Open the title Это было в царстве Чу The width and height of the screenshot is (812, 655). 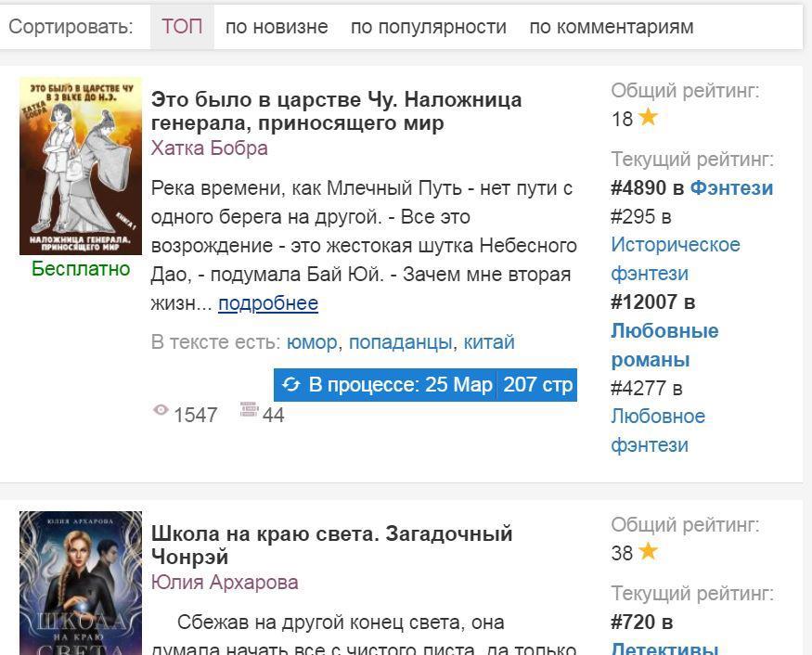[336, 111]
